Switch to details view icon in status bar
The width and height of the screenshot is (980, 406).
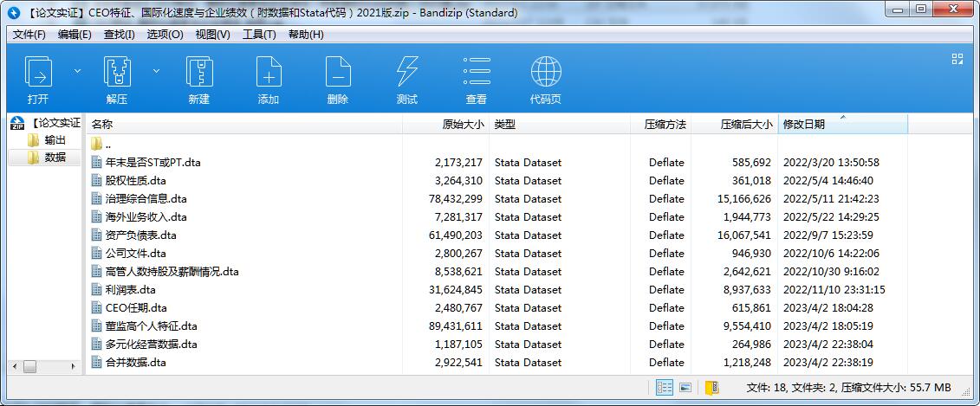664,387
